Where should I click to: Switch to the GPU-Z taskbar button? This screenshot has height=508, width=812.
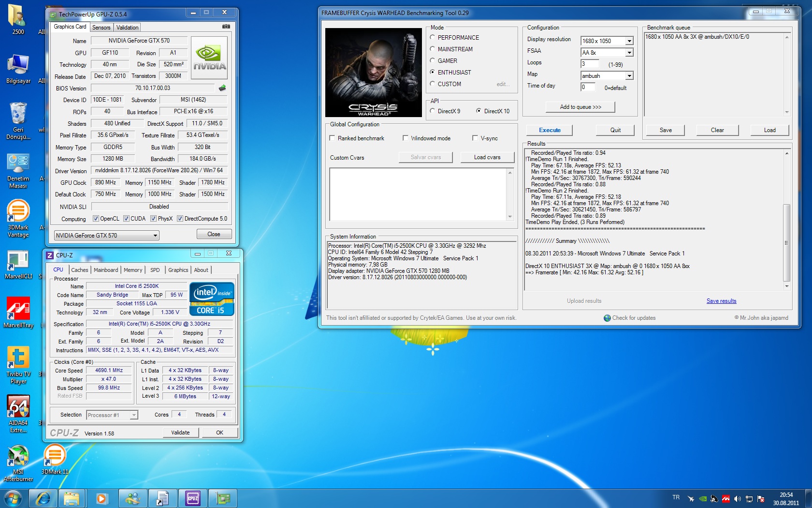tap(223, 498)
